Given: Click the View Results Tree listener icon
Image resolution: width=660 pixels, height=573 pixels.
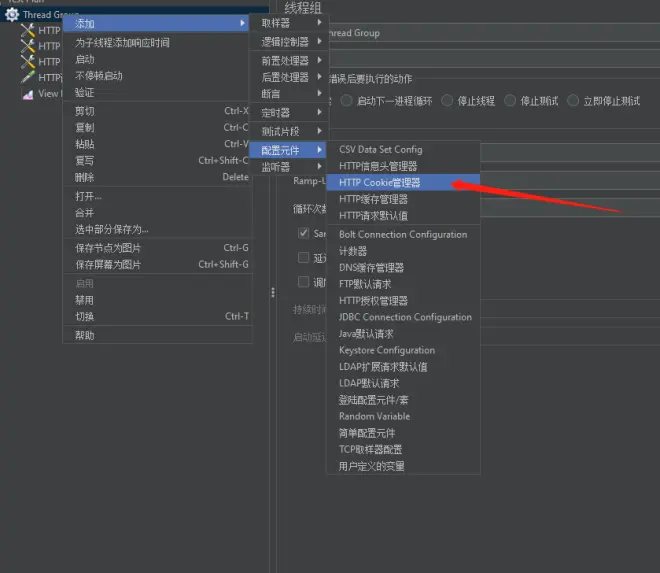Looking at the screenshot, I should click(28, 94).
